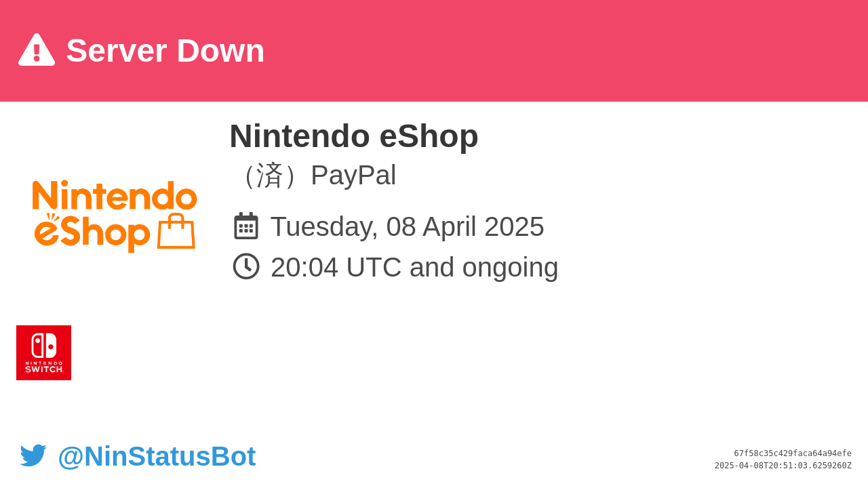Click the 済 character in the subtitle

tap(270, 176)
